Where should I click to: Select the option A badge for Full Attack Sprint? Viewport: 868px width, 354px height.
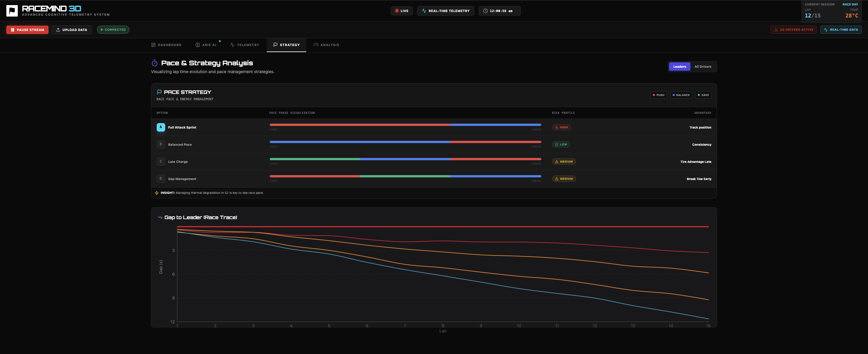(161, 127)
